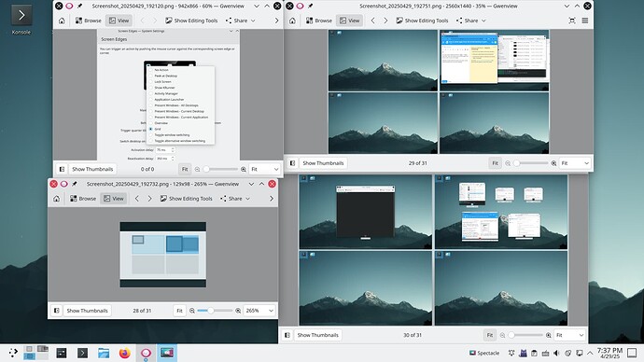Viewport: 644px width, 362px height.
Task: Toggle Fit button in 29 of 31 window
Action: click(x=495, y=163)
